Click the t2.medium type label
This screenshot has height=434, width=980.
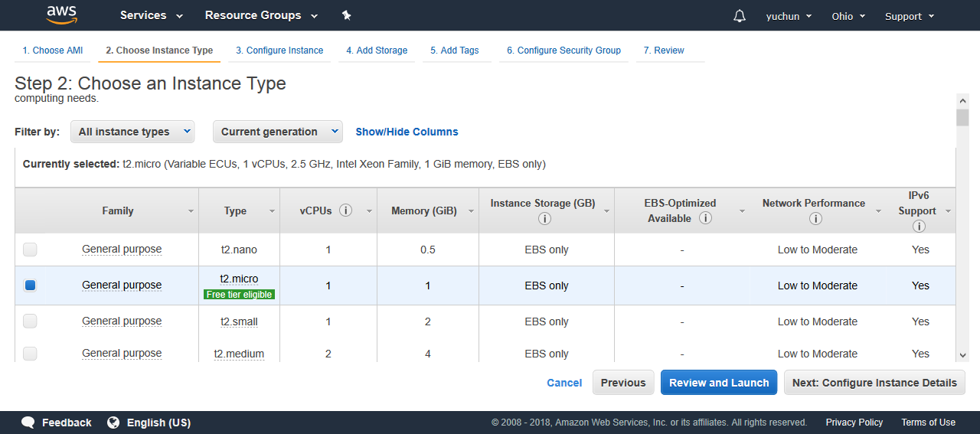click(x=239, y=354)
